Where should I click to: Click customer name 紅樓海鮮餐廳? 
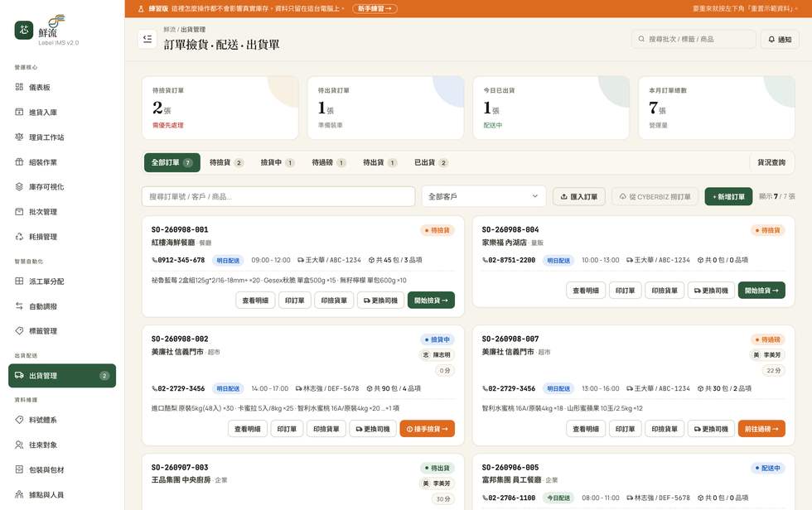173,243
